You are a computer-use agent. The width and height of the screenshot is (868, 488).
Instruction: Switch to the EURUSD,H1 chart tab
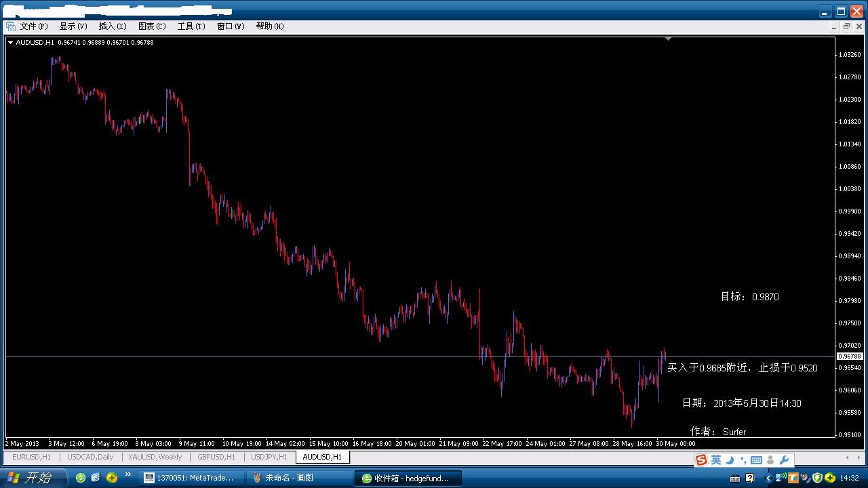31,457
